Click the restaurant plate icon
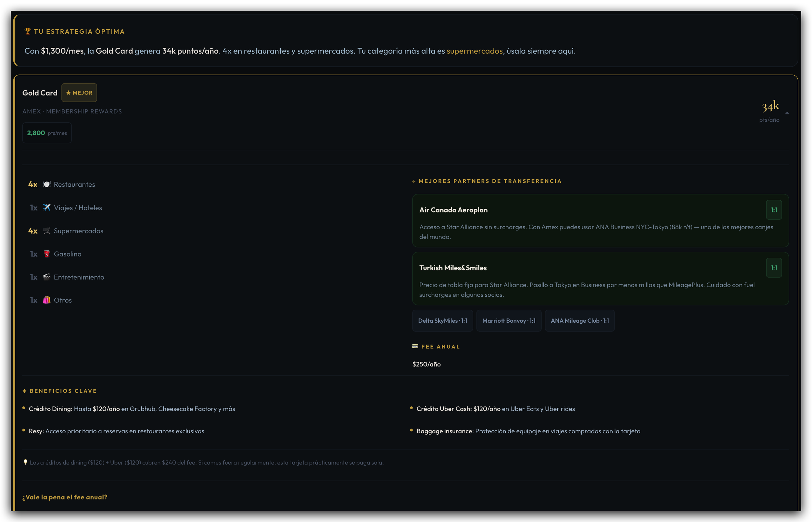Screen dimensions: 812x522 tap(47, 184)
